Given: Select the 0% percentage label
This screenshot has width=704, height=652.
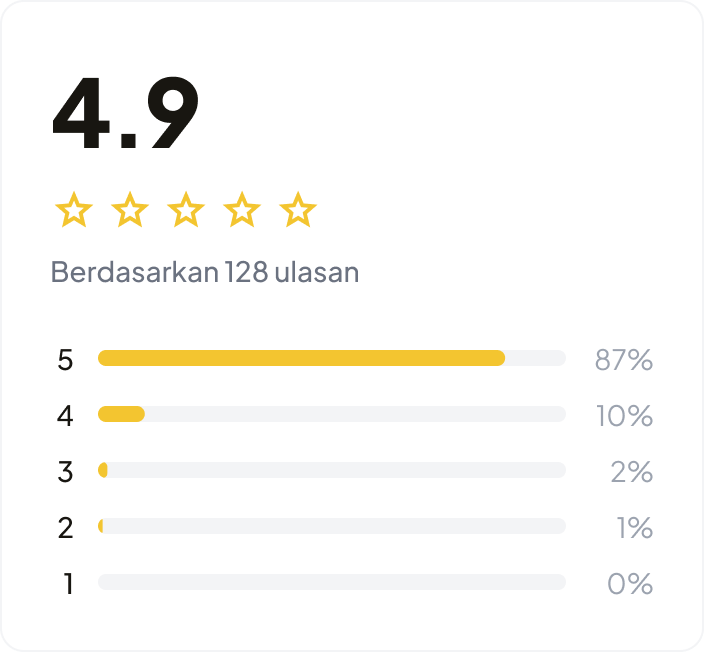Looking at the screenshot, I should [x=630, y=584].
